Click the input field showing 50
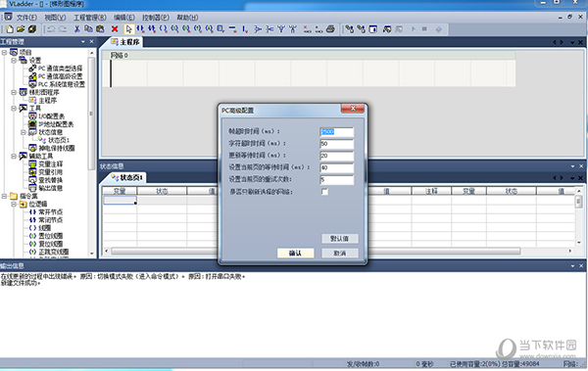This screenshot has height=371, width=588. (336, 144)
